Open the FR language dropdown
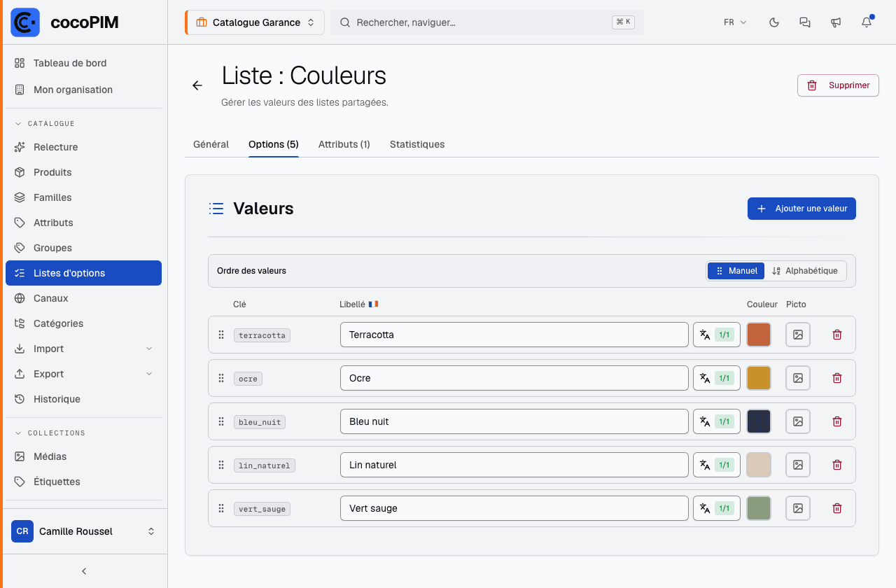The width and height of the screenshot is (896, 588). [x=735, y=22]
